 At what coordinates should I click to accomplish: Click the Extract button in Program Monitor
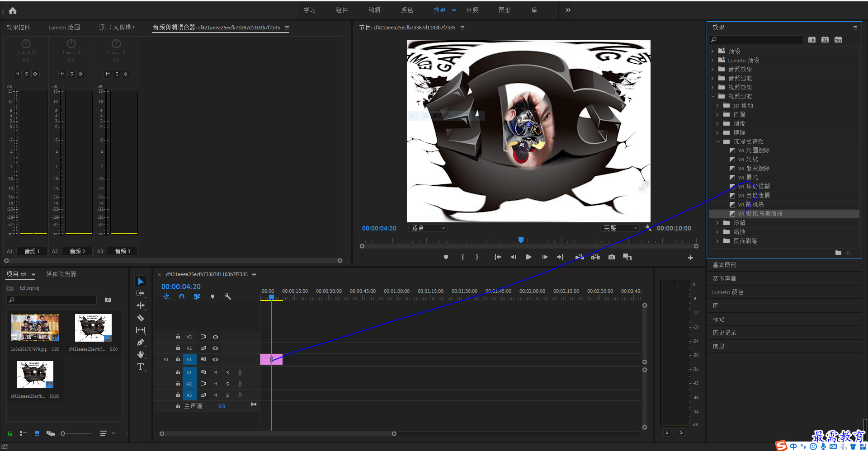coord(596,257)
